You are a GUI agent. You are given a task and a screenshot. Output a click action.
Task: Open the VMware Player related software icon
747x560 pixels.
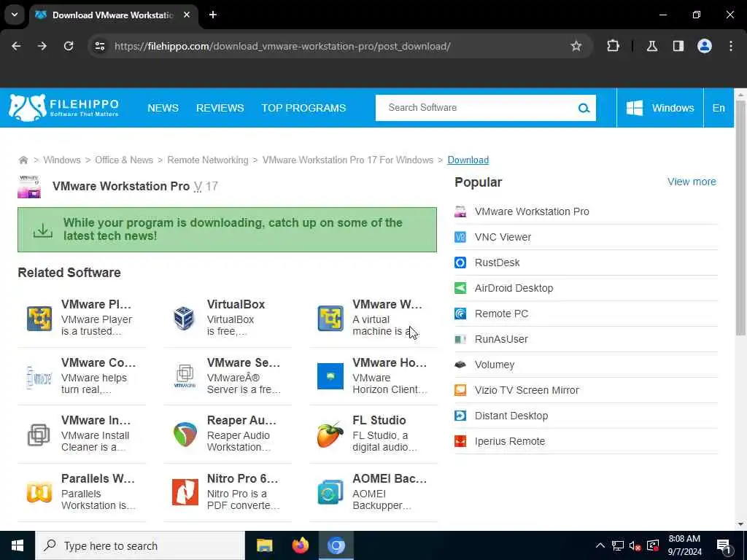pos(39,319)
